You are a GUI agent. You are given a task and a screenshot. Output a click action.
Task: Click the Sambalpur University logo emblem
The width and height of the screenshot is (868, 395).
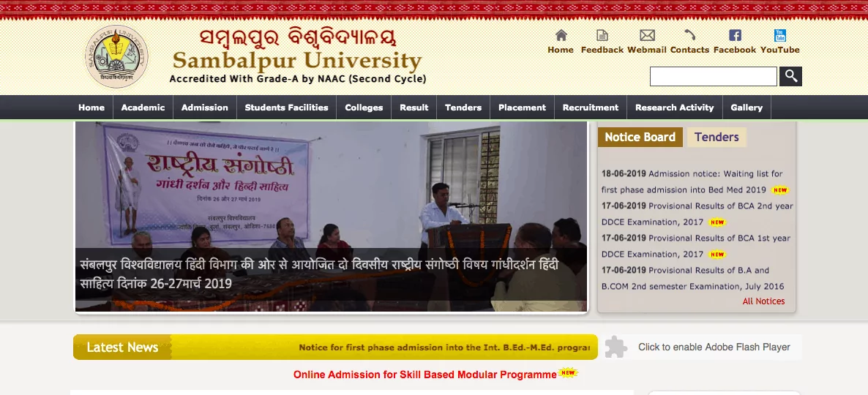click(116, 57)
